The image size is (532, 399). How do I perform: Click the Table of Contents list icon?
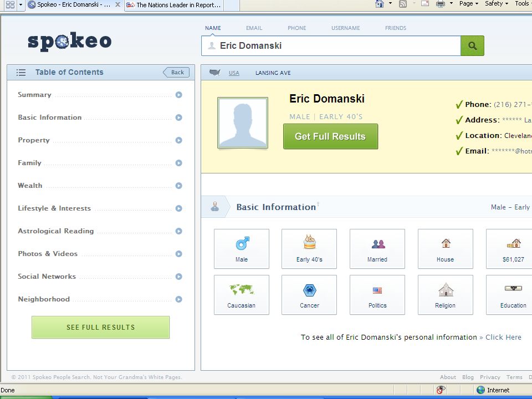pos(21,72)
